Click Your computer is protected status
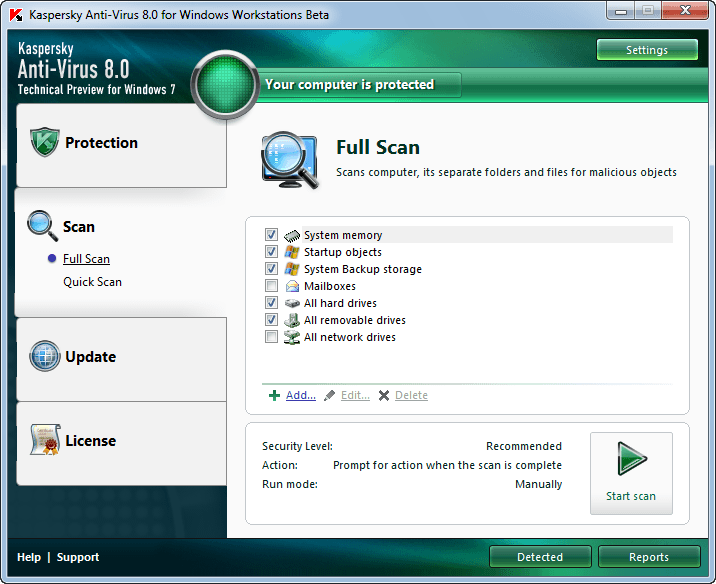 350,84
